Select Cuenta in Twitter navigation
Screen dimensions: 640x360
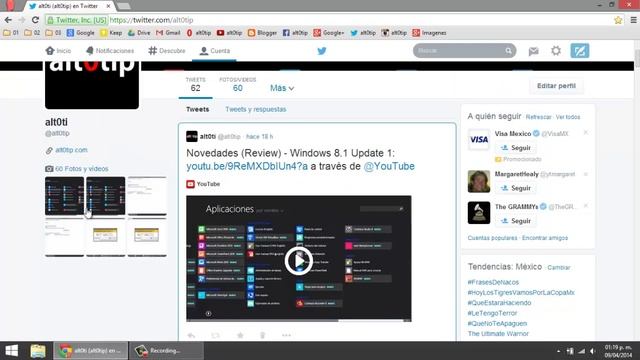point(215,51)
